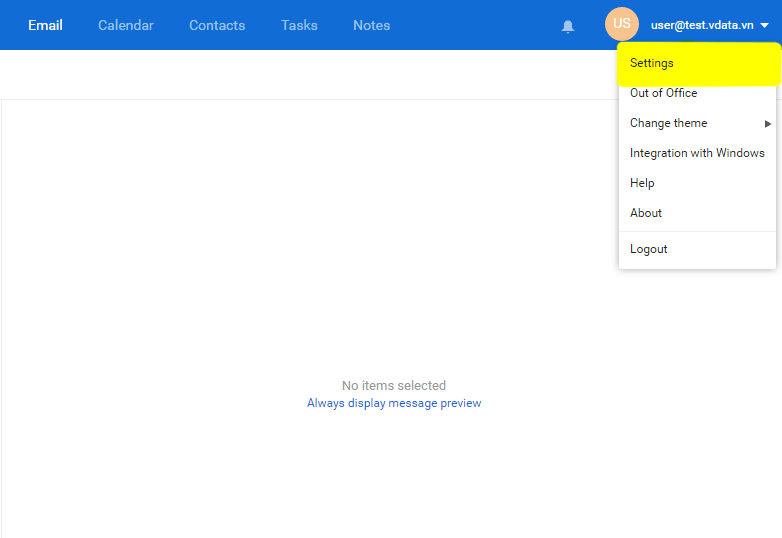Open Help from the user menu

tap(642, 183)
